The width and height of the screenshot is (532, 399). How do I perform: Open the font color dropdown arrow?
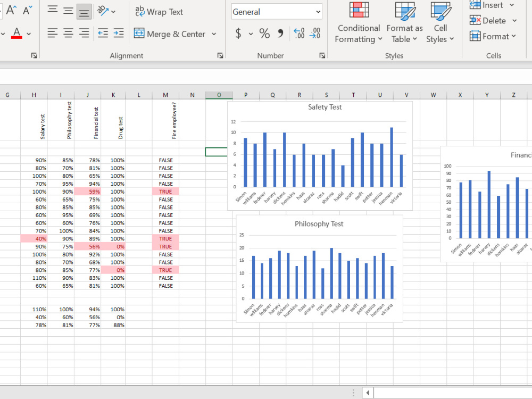click(29, 34)
